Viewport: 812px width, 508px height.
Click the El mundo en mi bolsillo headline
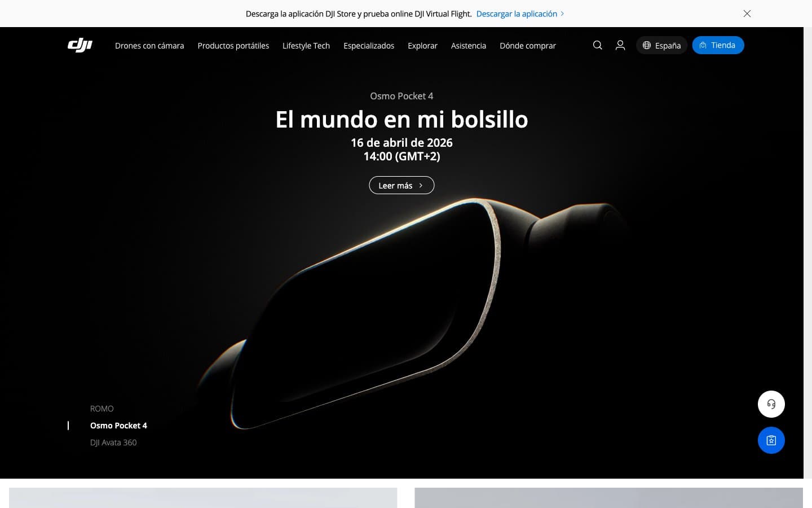401,120
